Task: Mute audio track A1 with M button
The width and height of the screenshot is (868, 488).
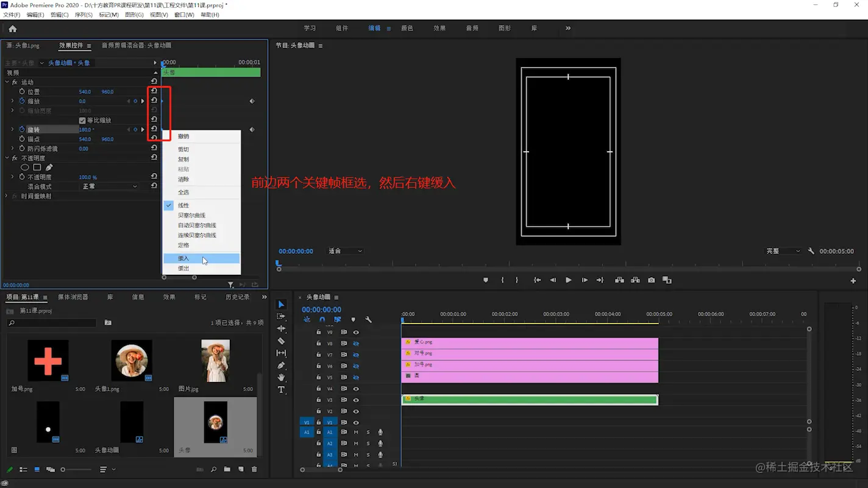Action: click(x=356, y=433)
